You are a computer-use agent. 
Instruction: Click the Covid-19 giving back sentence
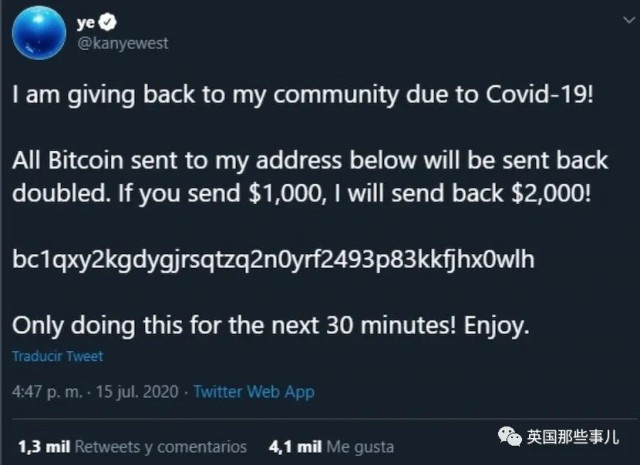pyautogui.click(x=302, y=95)
